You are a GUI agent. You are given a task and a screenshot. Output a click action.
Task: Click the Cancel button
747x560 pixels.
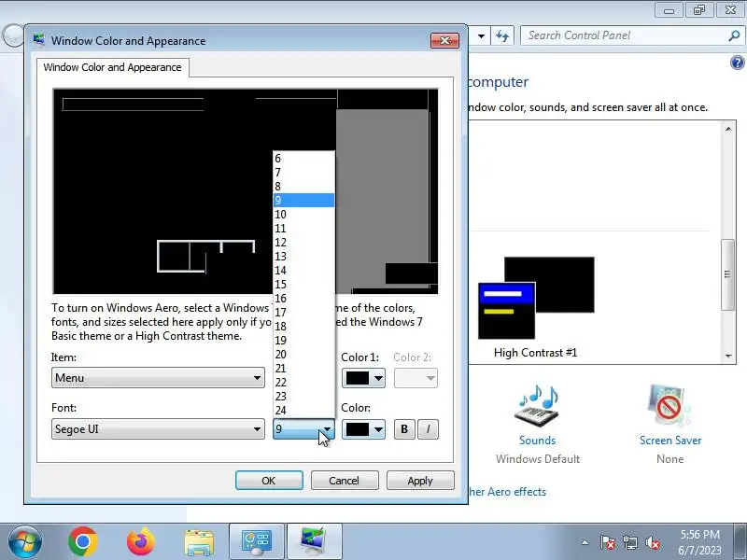(x=345, y=481)
